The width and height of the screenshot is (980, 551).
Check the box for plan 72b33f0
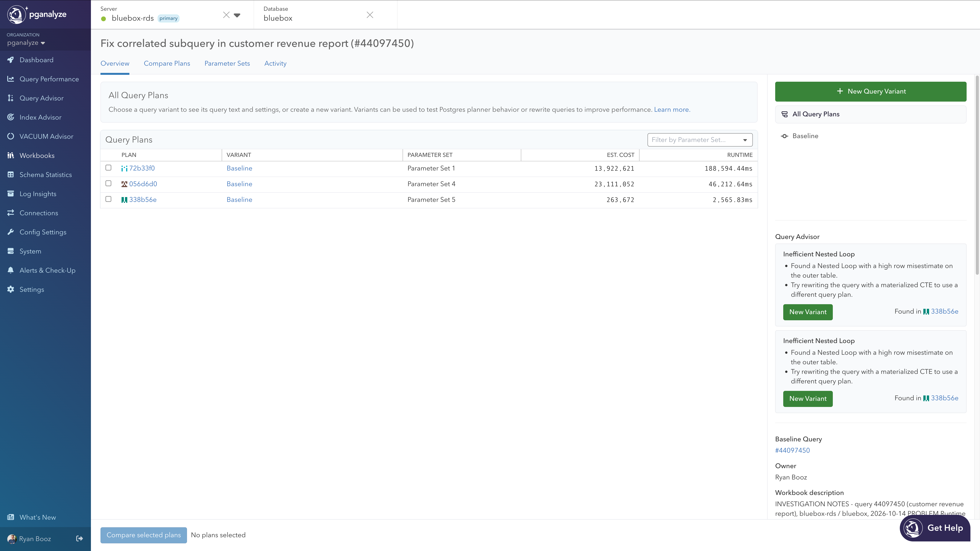pyautogui.click(x=108, y=168)
